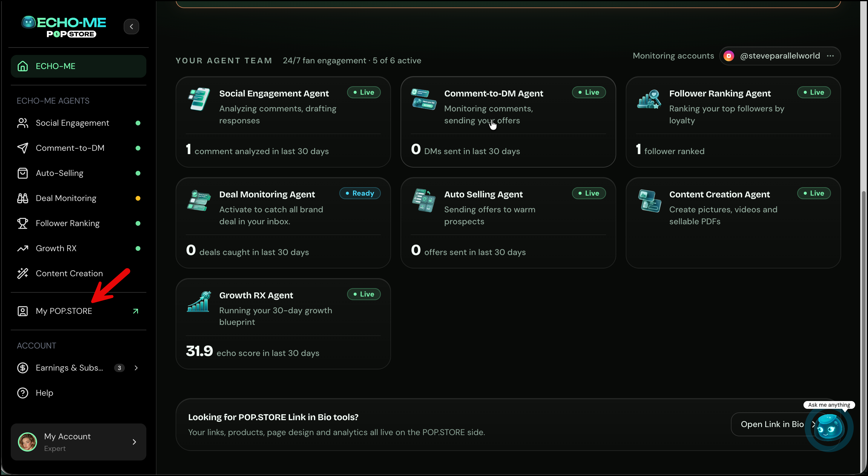Expand the Earnings & Subs... menu chevron
This screenshot has height=476, width=868.
(x=136, y=368)
